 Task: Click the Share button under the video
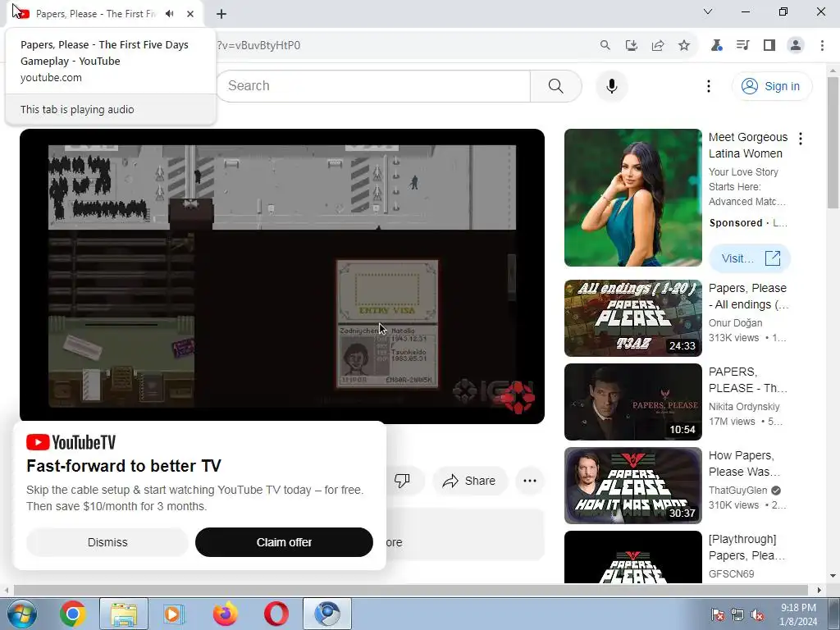[x=469, y=481]
